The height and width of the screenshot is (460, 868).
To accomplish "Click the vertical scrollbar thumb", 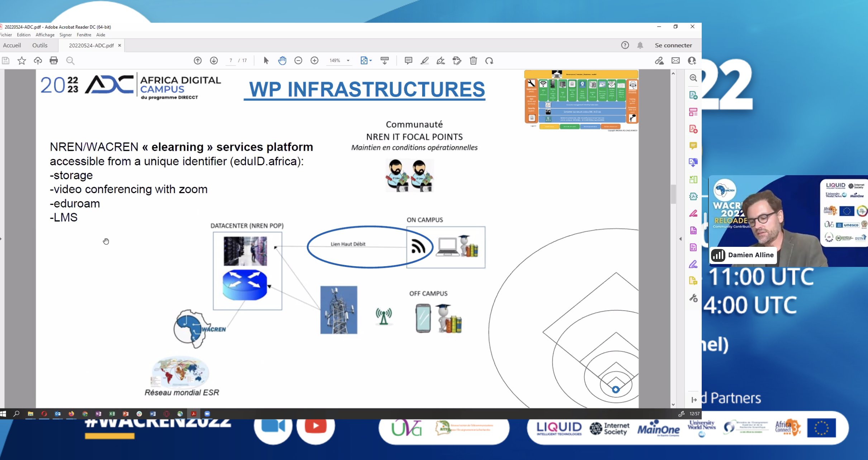I will tap(673, 193).
